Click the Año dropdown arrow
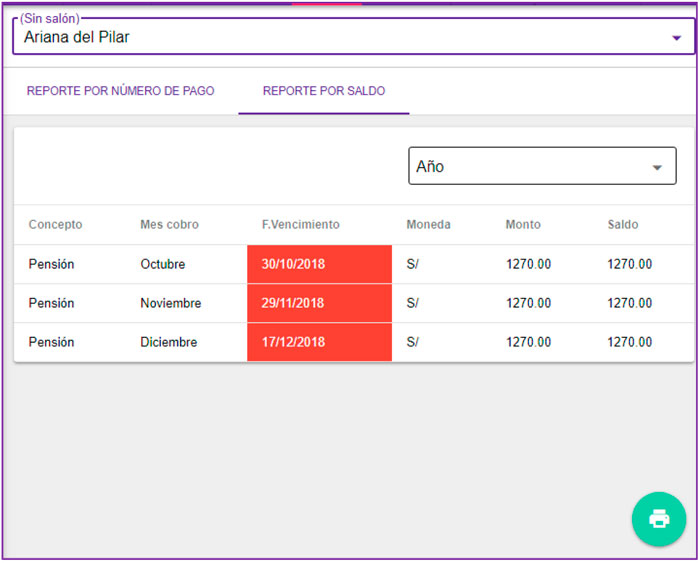 (657, 168)
